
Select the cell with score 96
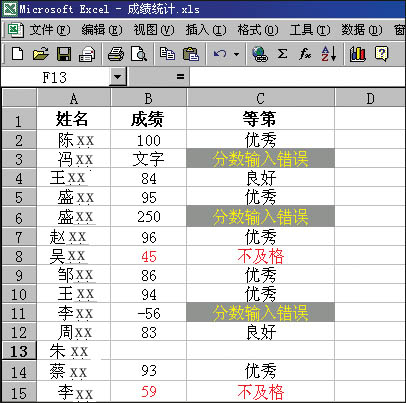click(148, 237)
